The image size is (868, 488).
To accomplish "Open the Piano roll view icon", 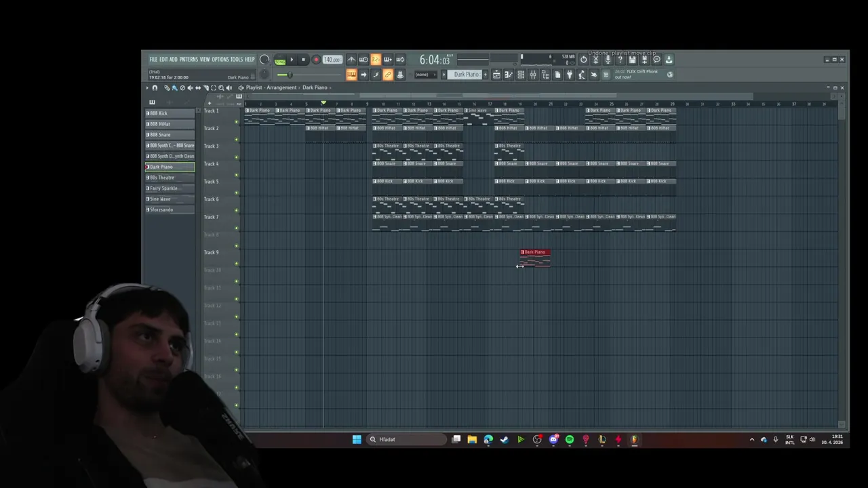I will point(509,75).
